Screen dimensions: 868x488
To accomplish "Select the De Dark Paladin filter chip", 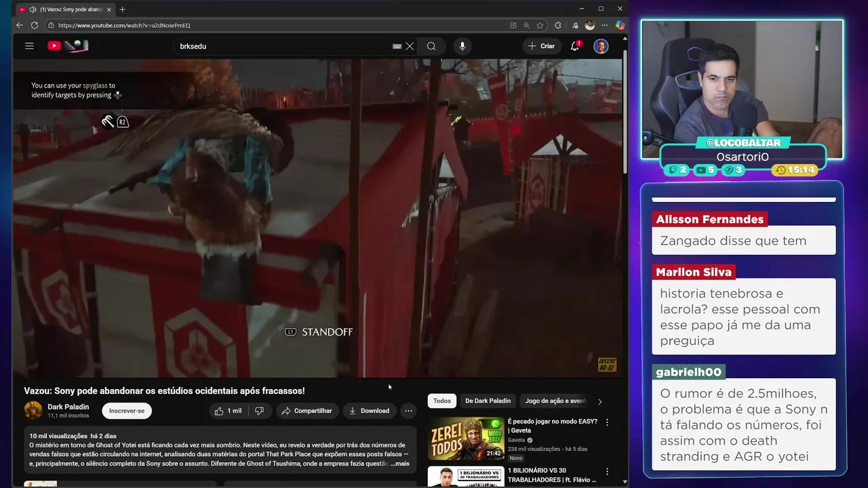I will click(x=488, y=401).
